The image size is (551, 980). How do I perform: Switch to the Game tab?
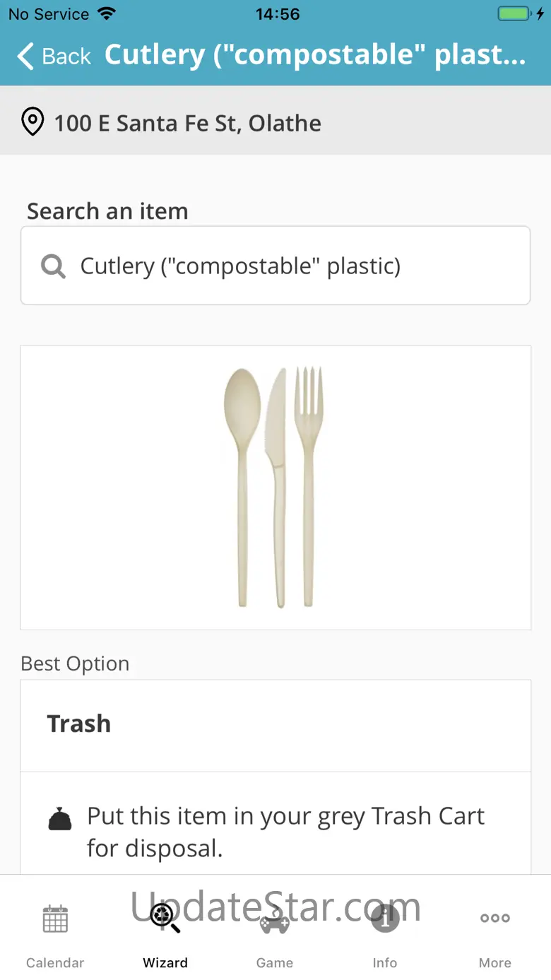coord(275,962)
